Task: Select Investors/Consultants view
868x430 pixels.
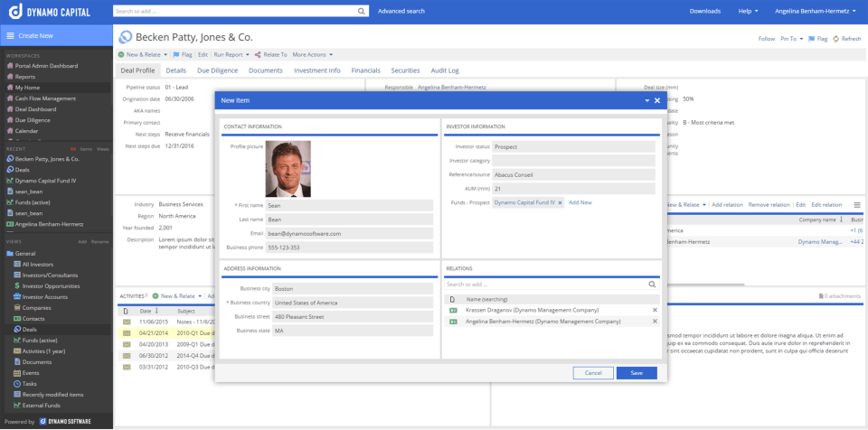Action: pyautogui.click(x=50, y=275)
